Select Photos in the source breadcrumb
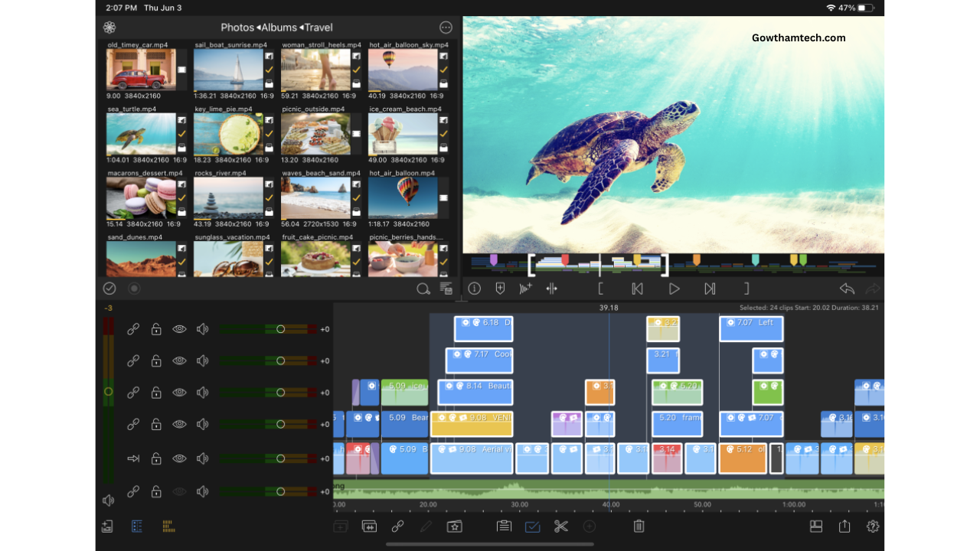 tap(237, 27)
